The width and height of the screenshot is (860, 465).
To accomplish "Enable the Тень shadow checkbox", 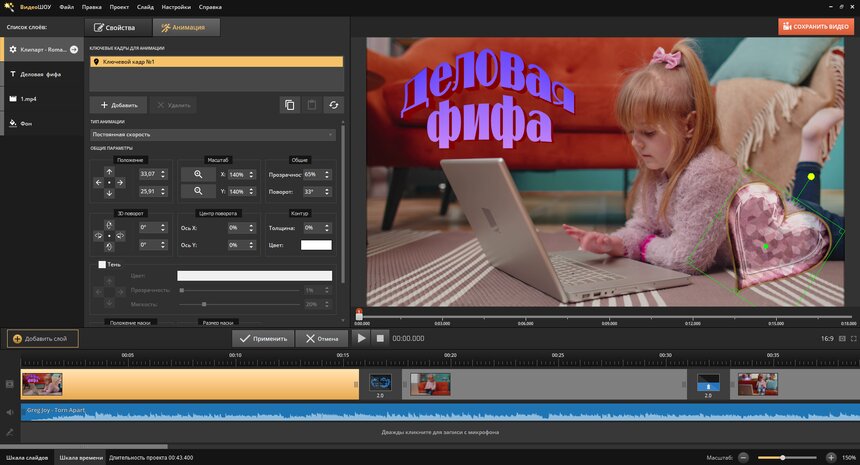I will click(x=102, y=264).
